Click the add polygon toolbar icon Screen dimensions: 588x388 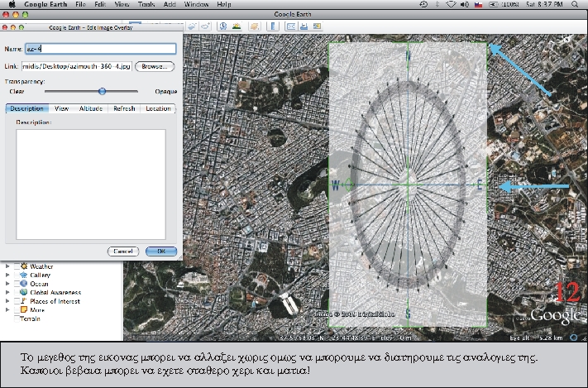(192, 26)
